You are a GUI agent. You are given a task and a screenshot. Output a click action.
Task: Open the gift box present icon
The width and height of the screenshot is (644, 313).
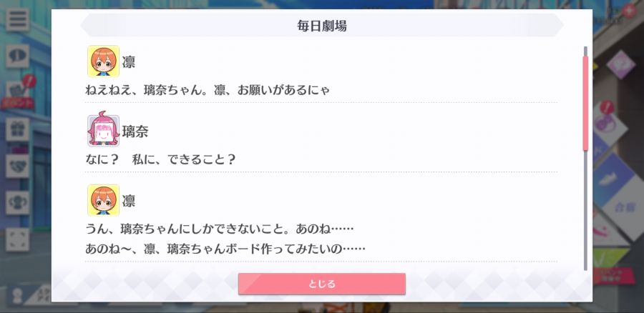pos(17,129)
